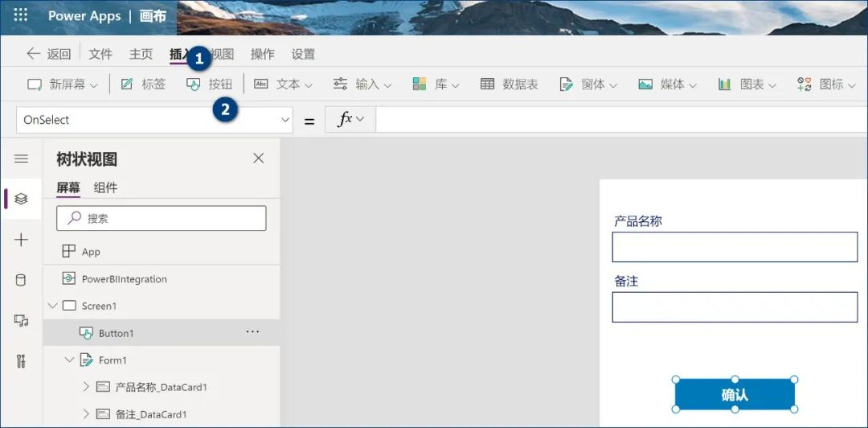Click the 确认 button on canvas
This screenshot has height=428, width=868.
click(735, 394)
